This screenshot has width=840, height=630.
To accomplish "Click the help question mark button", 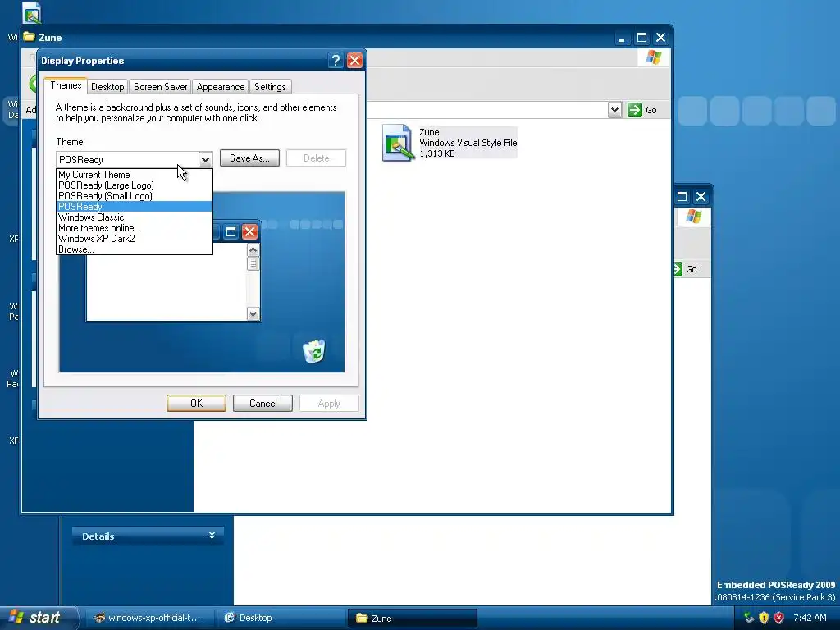I will 336,61.
